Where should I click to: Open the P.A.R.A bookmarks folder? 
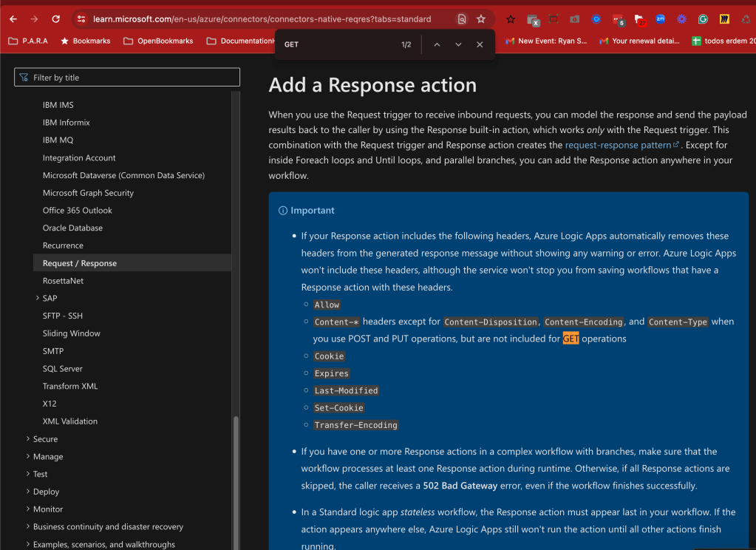[28, 41]
